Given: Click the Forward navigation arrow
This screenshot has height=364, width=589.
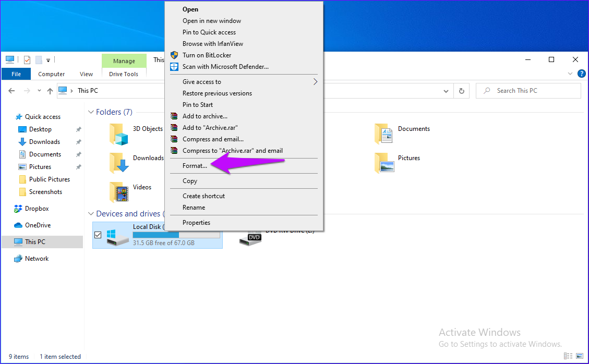Looking at the screenshot, I should (27, 91).
